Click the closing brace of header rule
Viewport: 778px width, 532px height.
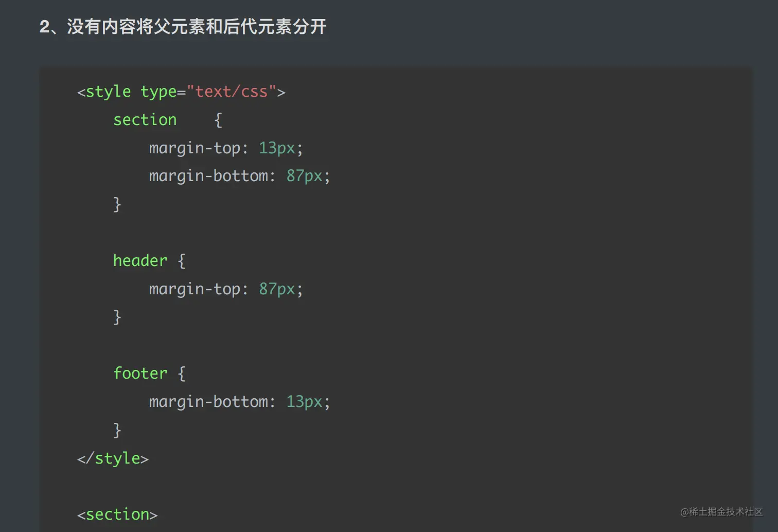click(x=117, y=317)
